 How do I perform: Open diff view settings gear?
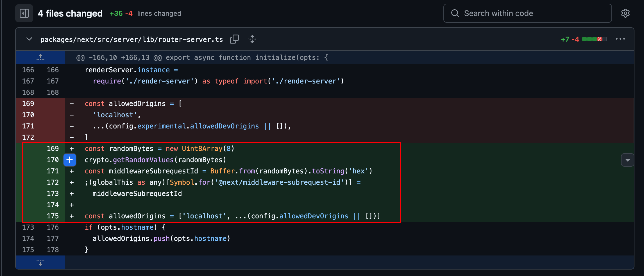(625, 13)
